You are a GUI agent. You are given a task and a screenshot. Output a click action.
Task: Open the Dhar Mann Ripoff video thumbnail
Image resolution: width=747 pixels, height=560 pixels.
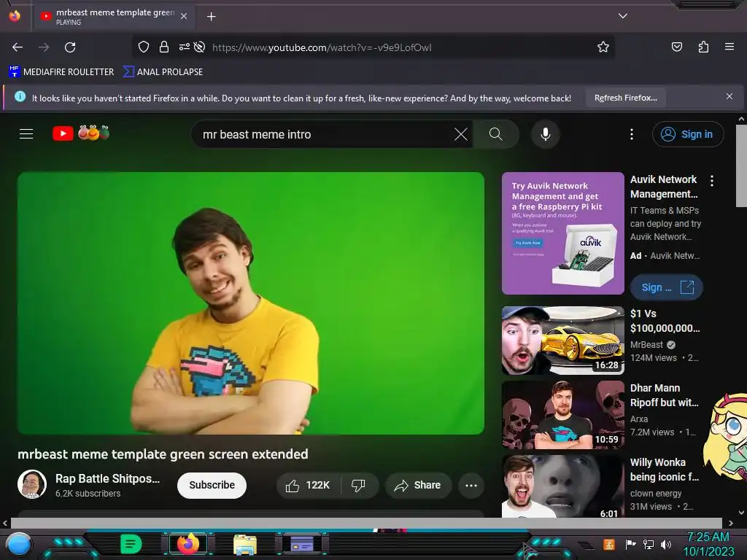click(562, 415)
